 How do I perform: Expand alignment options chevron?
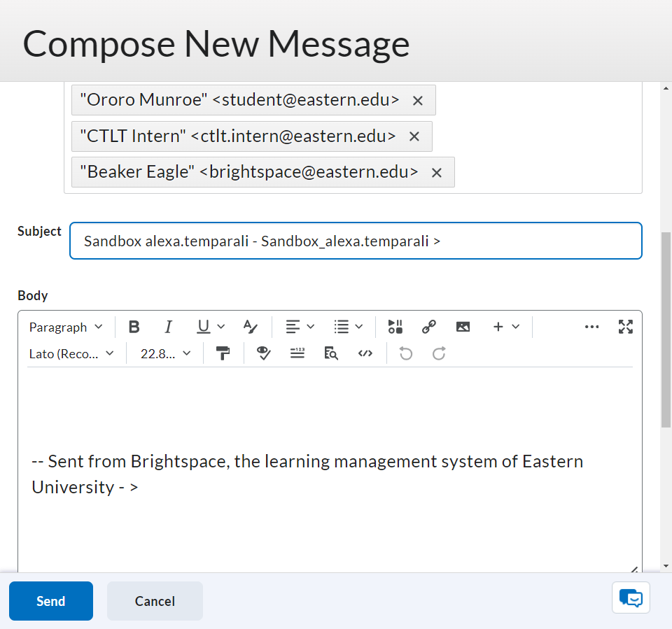[x=311, y=327]
